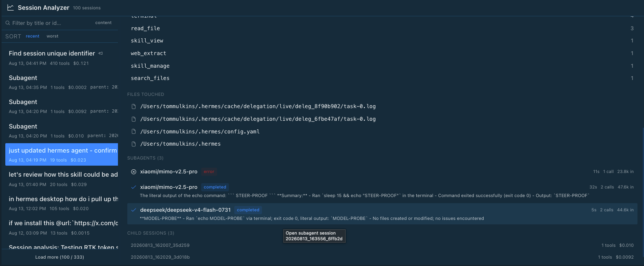
Task: Click the Session Analyzer chart icon
Action: [11, 8]
